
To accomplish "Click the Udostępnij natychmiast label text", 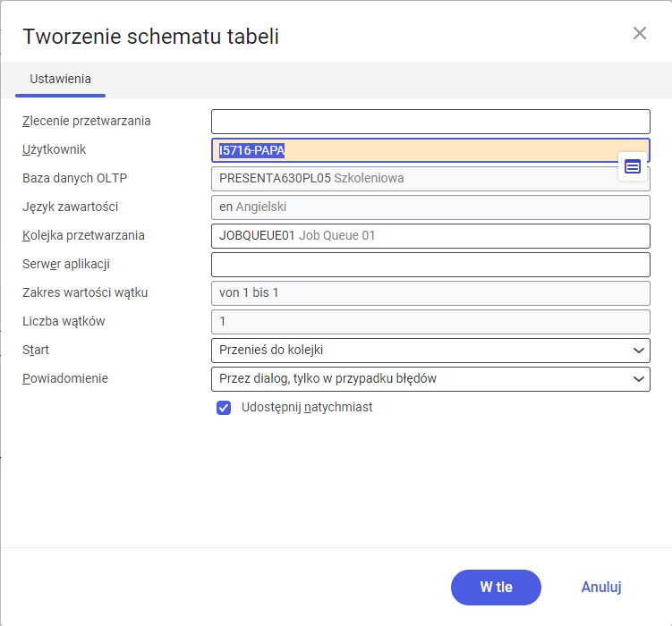I will [307, 407].
